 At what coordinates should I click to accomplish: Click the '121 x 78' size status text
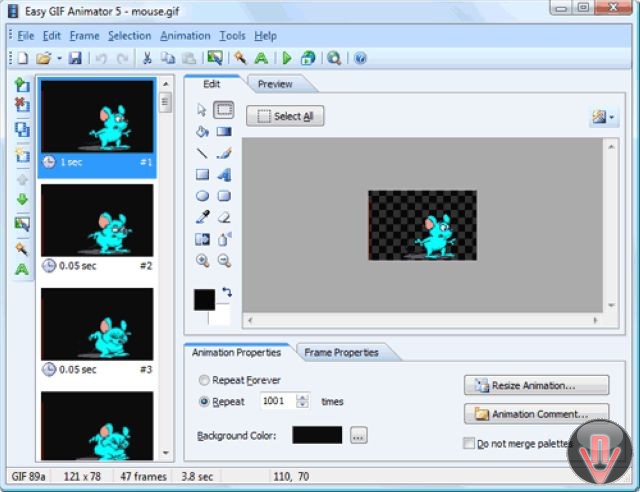82,476
